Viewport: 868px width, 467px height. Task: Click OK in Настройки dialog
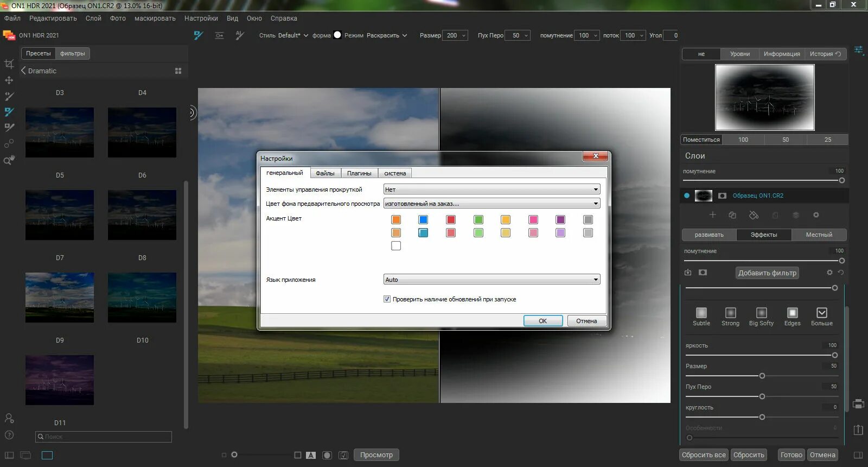pos(543,321)
